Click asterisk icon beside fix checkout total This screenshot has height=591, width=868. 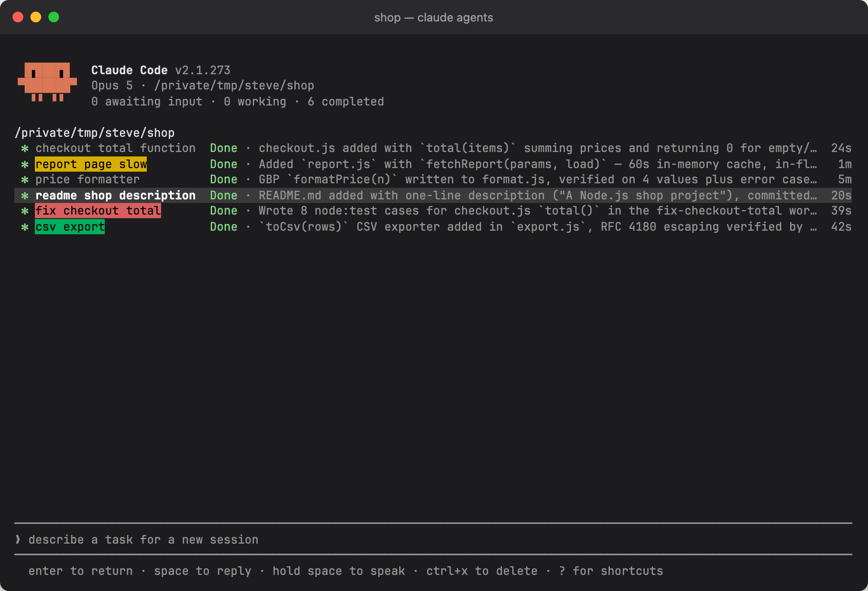25,211
